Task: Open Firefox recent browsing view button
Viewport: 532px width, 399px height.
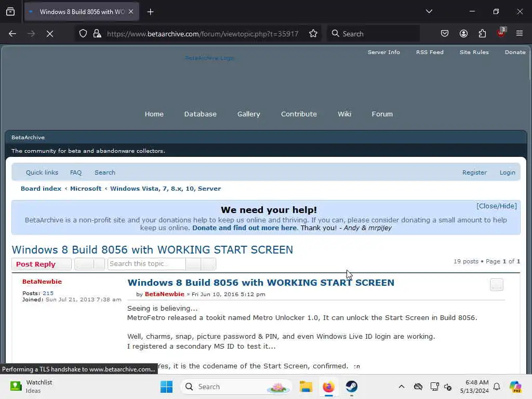Action: [10, 11]
